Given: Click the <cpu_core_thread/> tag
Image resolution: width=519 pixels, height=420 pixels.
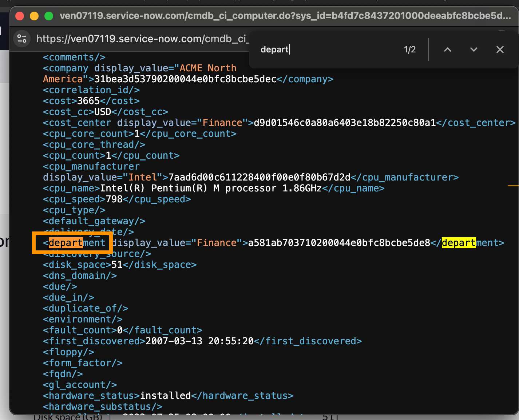Looking at the screenshot, I should 94,144.
